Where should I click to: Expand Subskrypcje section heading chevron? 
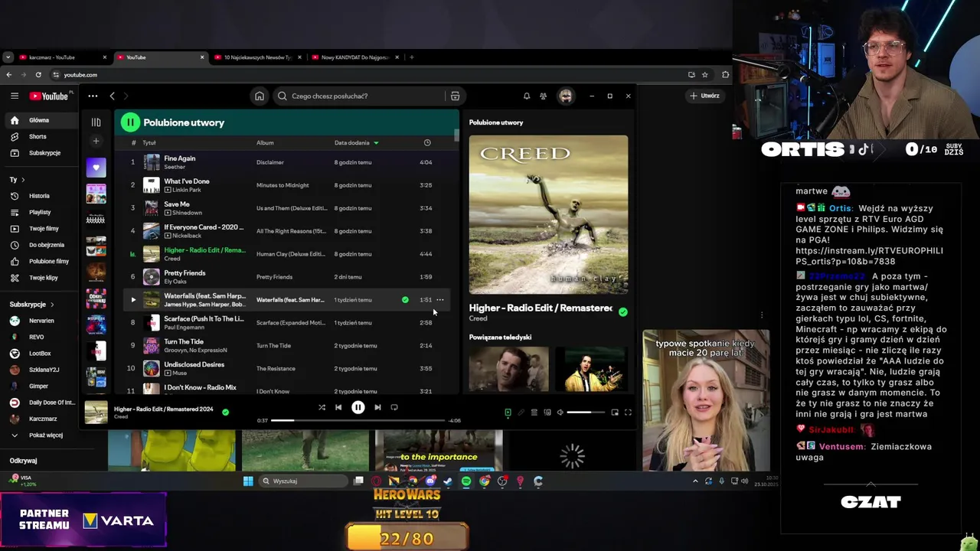tap(52, 305)
